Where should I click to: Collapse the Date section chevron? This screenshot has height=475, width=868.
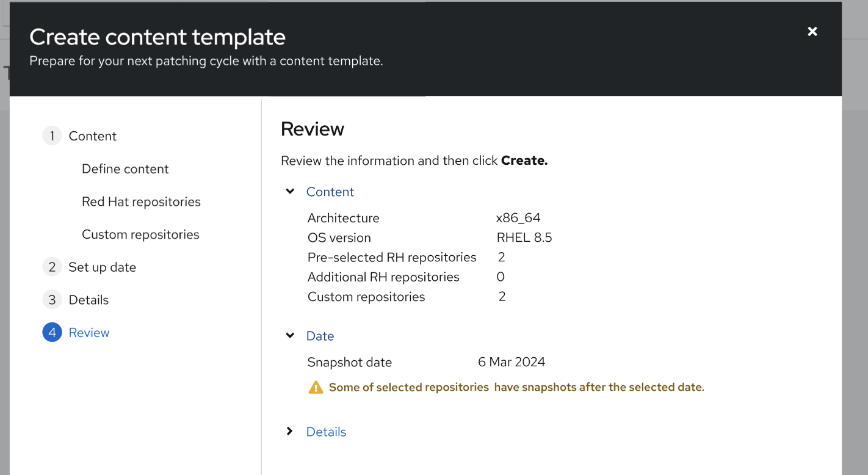(290, 336)
